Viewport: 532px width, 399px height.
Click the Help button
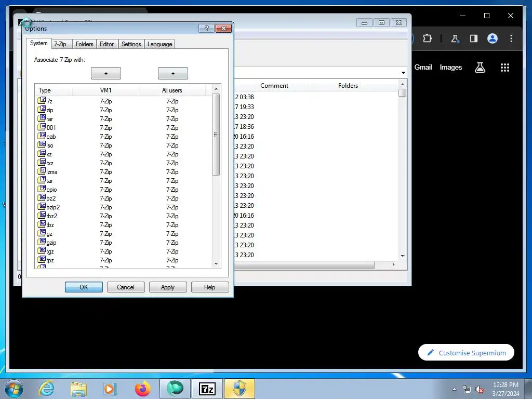tap(210, 287)
